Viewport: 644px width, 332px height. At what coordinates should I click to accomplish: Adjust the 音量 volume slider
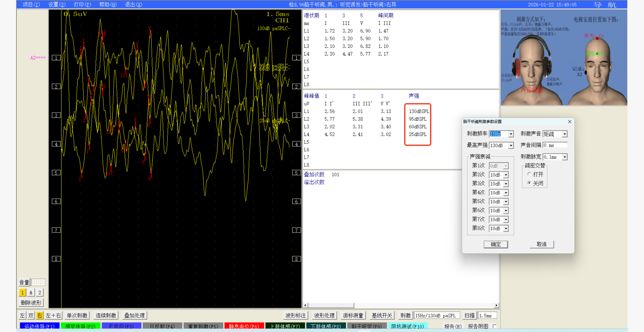click(38, 282)
